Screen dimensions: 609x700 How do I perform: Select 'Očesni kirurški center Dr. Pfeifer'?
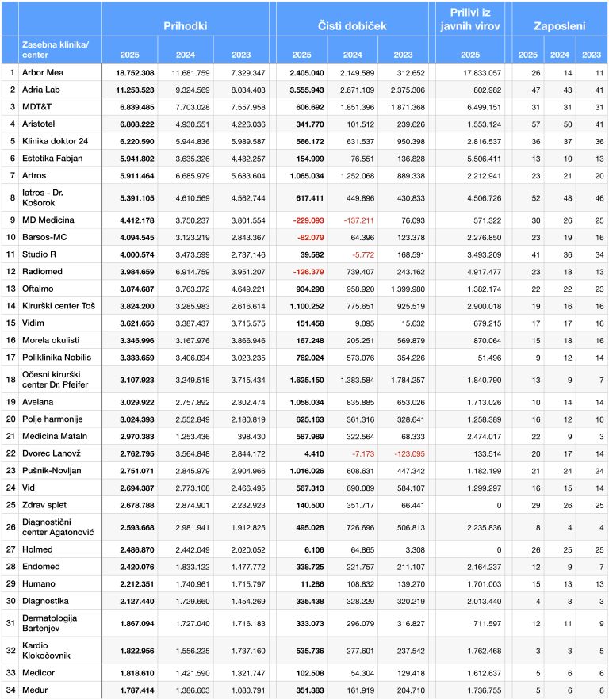56,380
